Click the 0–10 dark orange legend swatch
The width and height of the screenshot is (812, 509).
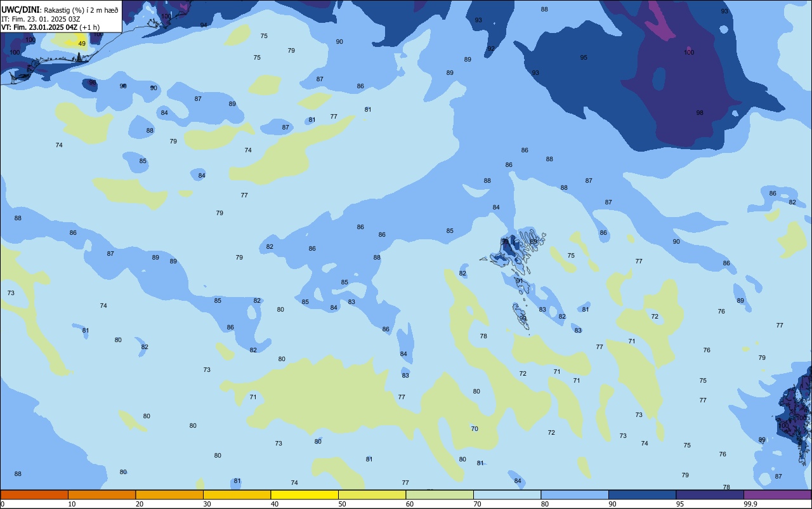(34, 494)
